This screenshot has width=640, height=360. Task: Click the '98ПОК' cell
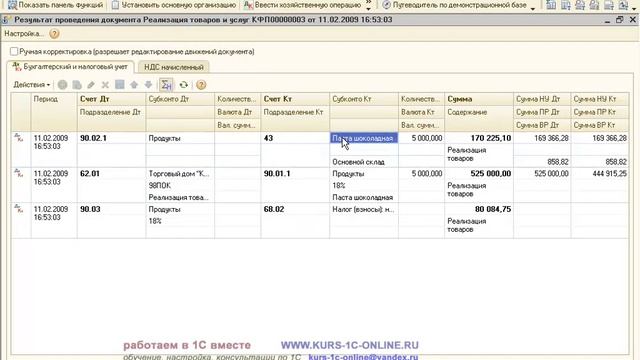(180, 186)
